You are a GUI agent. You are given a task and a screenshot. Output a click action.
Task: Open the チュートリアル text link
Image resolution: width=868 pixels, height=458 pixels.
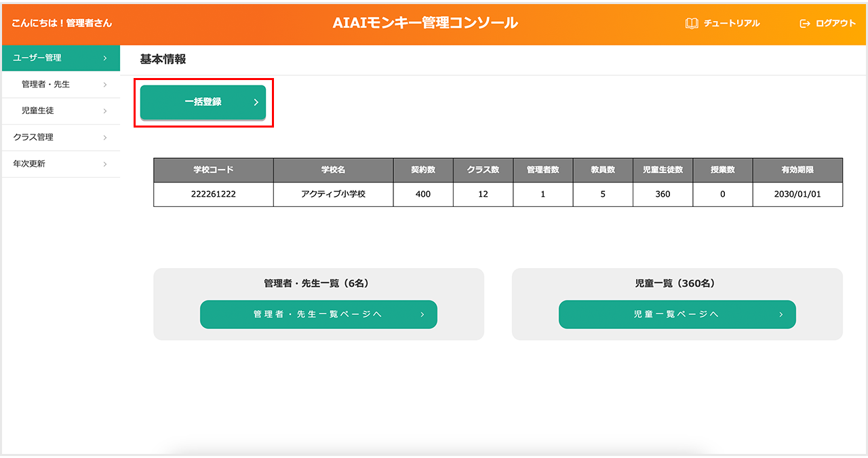[x=731, y=23]
